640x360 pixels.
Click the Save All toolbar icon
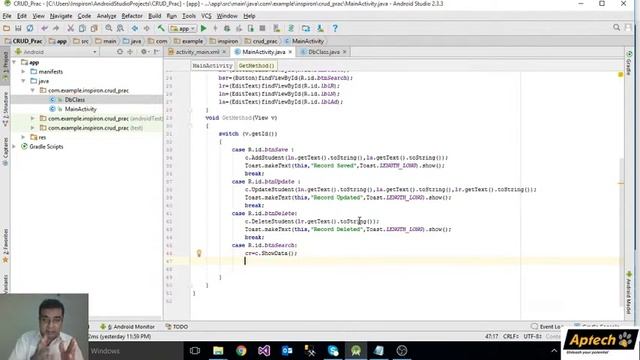(18, 29)
